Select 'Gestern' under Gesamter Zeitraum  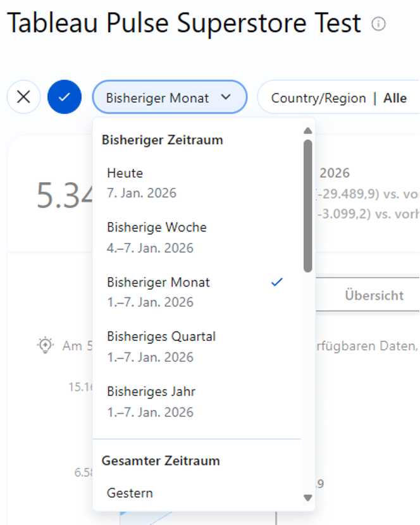point(130,493)
